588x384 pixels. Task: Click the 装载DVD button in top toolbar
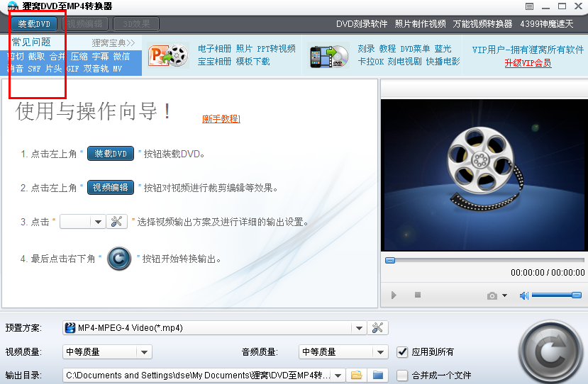34,23
